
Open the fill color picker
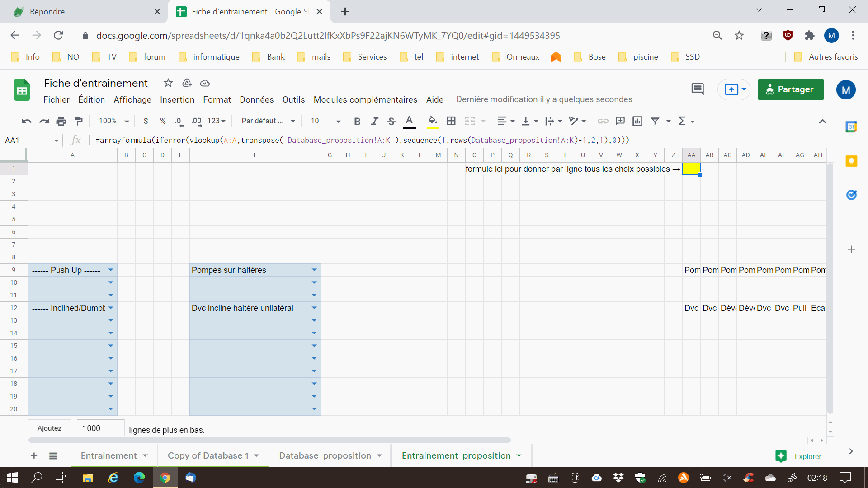click(x=433, y=121)
